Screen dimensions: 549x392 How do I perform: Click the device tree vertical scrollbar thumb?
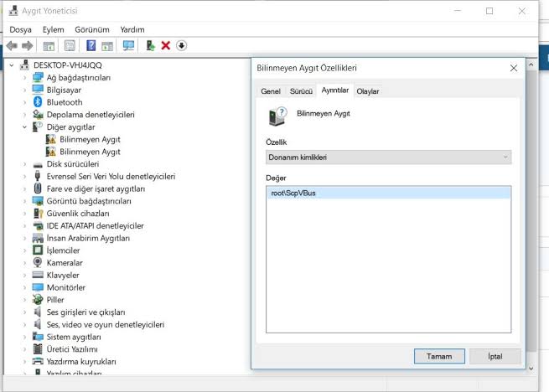[531, 210]
